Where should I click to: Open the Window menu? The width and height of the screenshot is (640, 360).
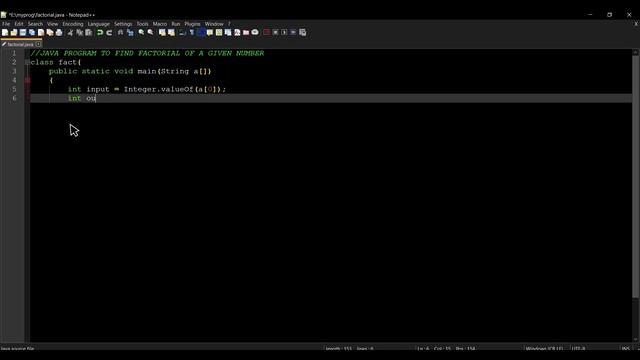pos(214,24)
